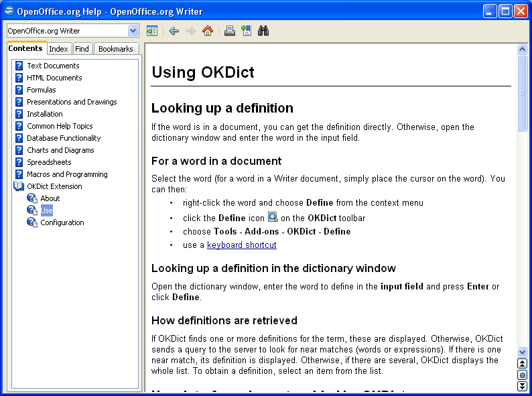Follow the keyboard shortcut link

pyautogui.click(x=242, y=245)
